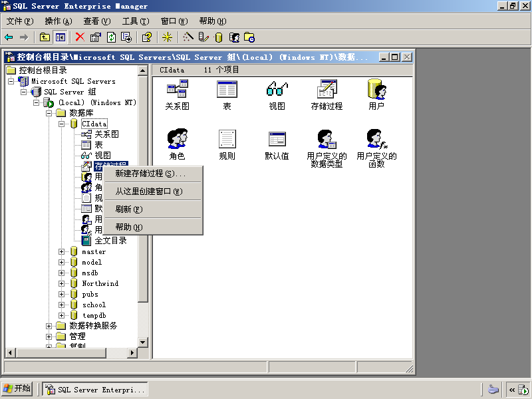This screenshot has width=532, height=399.
Task: Open the 表 icon in right pane
Action: point(227,95)
